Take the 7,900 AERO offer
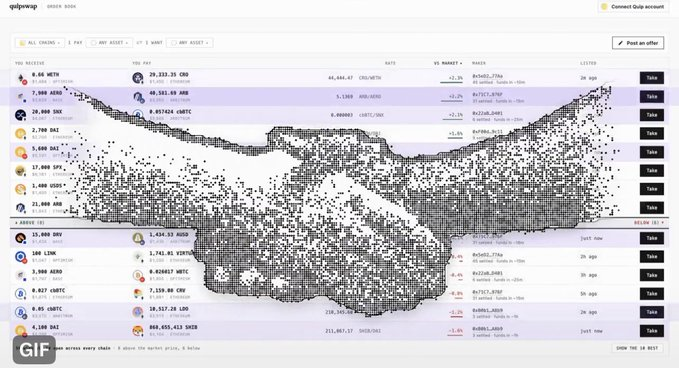679x368 pixels. point(652,97)
